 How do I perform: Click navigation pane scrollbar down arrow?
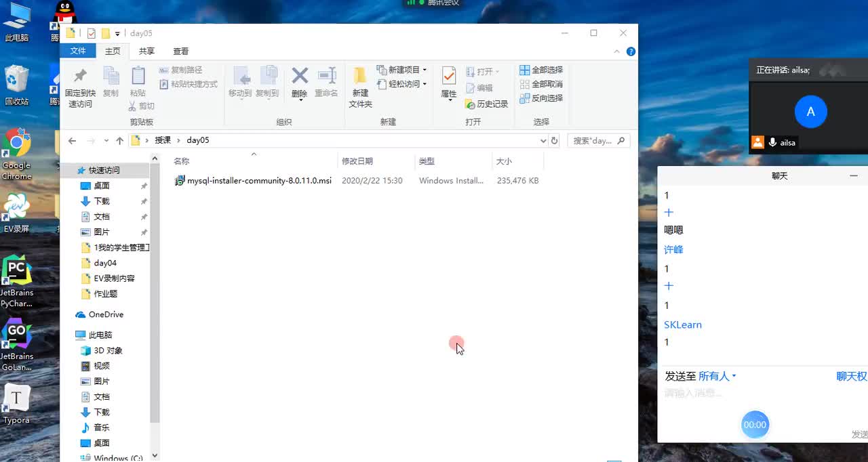[x=155, y=456]
